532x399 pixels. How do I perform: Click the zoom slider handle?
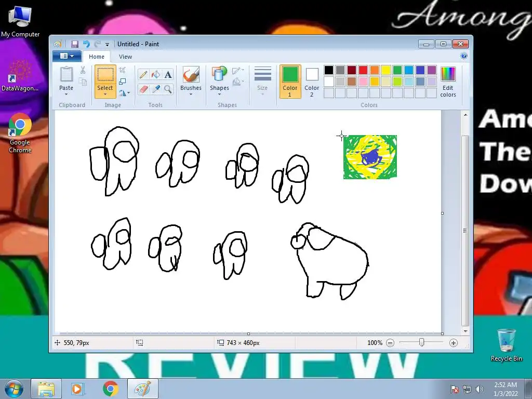(421, 342)
